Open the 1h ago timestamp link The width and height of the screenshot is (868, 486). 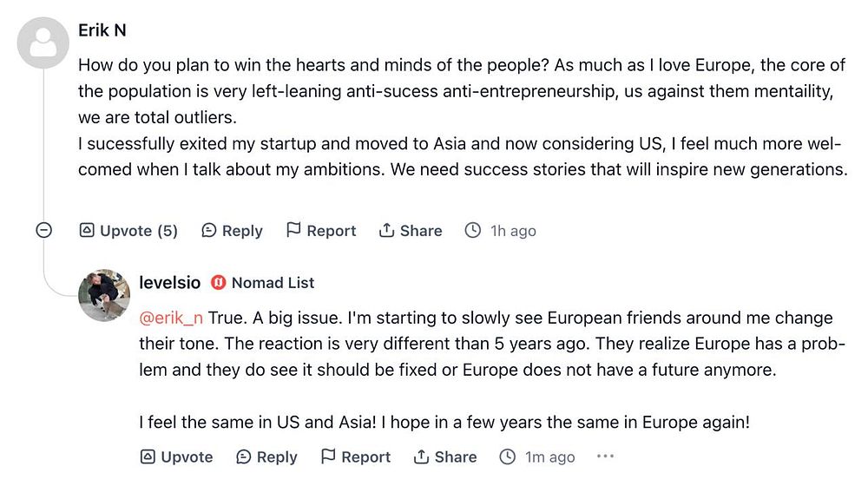[512, 231]
